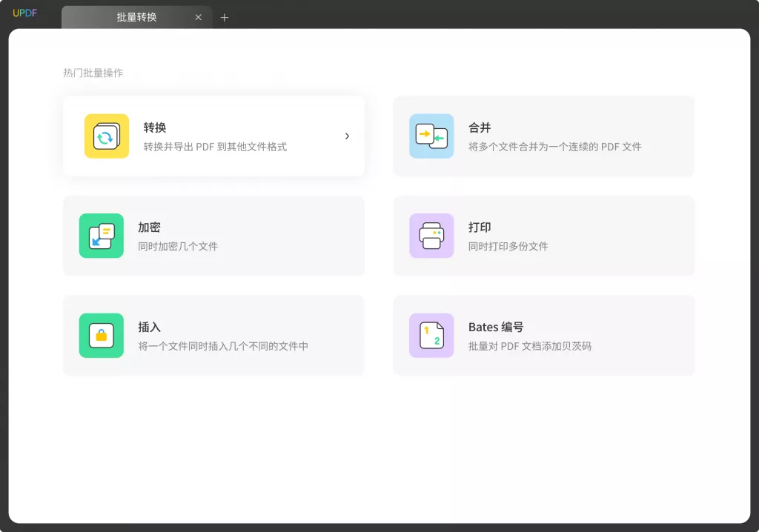The height and width of the screenshot is (532, 759).
Task: Select the 合并 title text
Action: coord(480,127)
